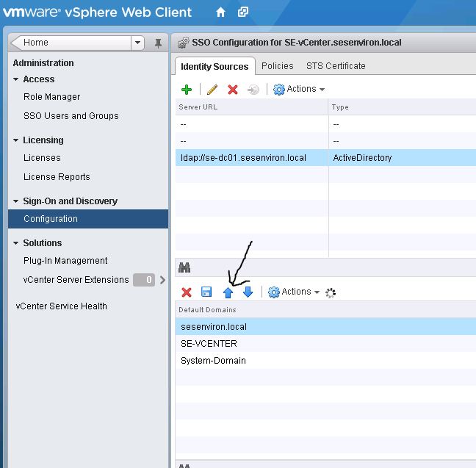476x468 pixels.
Task: Click the refresh spinner beside lower Actions
Action: pyautogui.click(x=331, y=292)
